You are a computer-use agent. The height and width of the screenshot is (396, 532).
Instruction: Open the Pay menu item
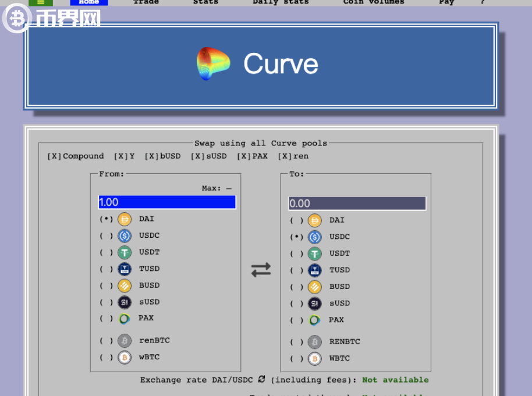pos(446,2)
